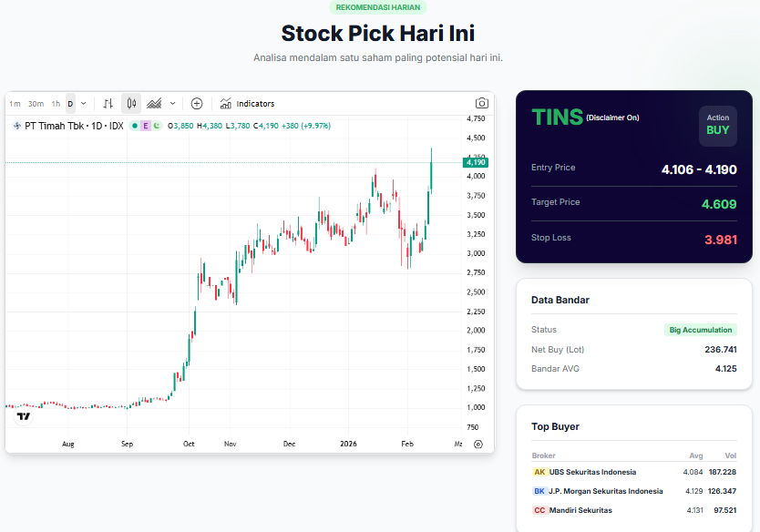Click the Big Accumulation status badge
The height and width of the screenshot is (532, 760).
(x=700, y=330)
